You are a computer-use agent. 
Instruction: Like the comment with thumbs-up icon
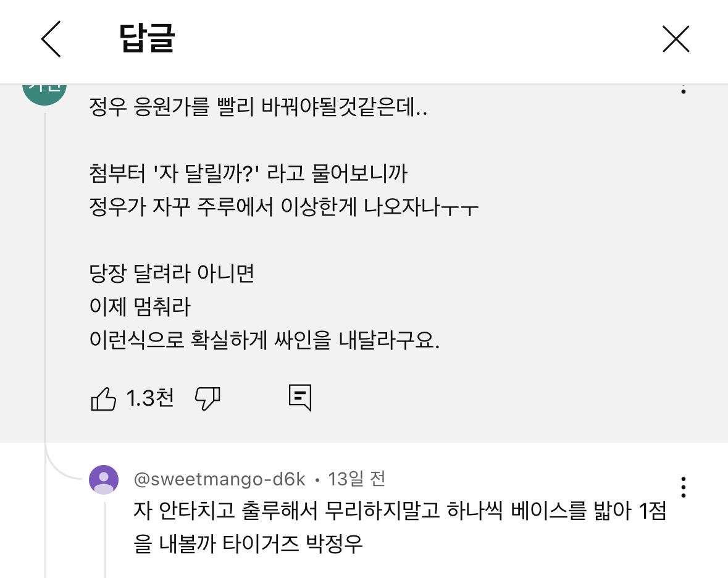click(x=103, y=399)
